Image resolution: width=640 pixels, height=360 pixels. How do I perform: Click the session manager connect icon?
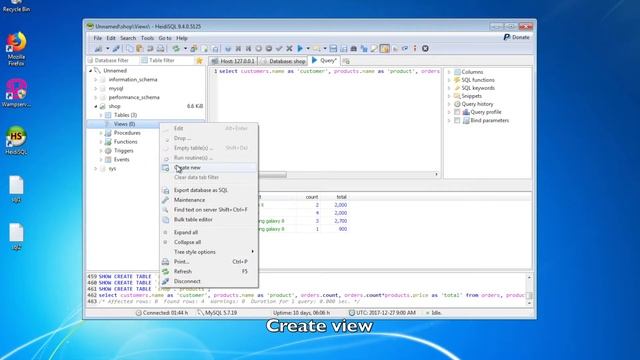coord(98,49)
